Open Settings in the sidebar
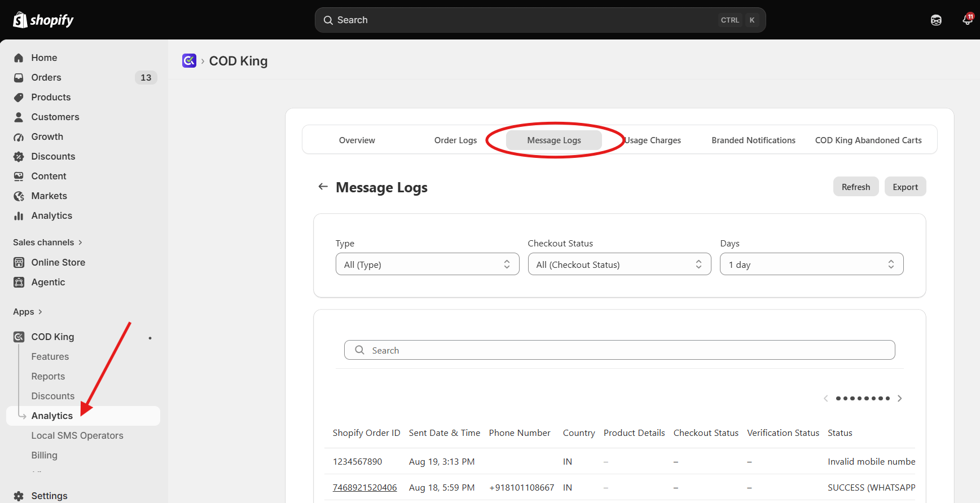 (x=49, y=496)
